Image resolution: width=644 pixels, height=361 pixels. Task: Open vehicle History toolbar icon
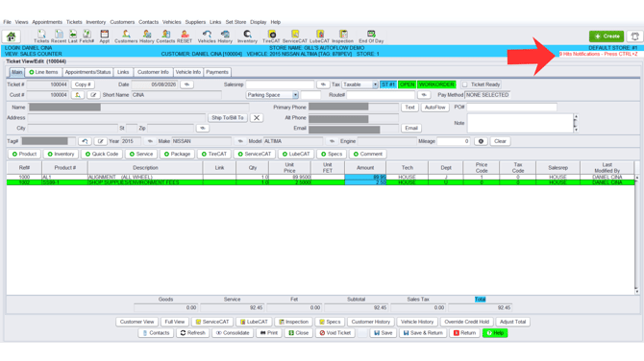[x=225, y=36]
